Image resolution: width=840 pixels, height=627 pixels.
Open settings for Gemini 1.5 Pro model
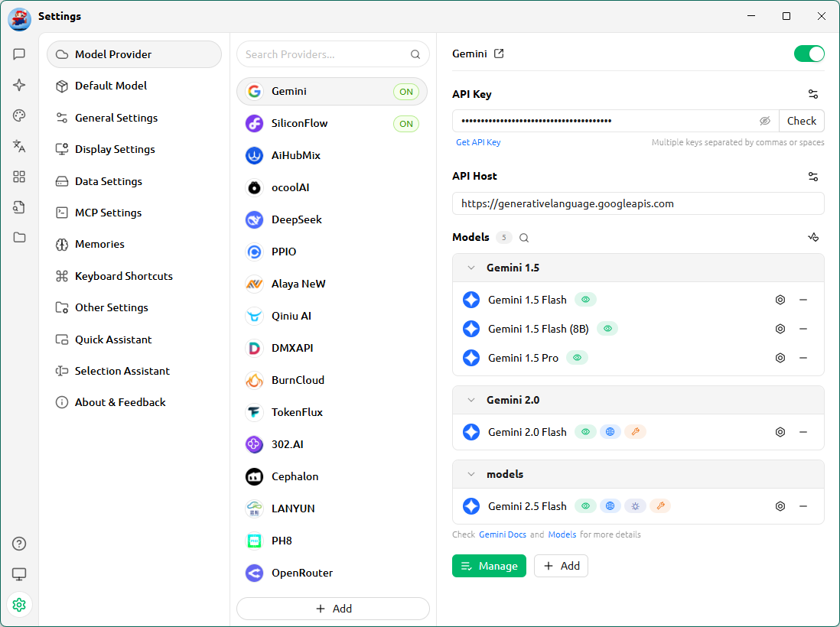[780, 358]
